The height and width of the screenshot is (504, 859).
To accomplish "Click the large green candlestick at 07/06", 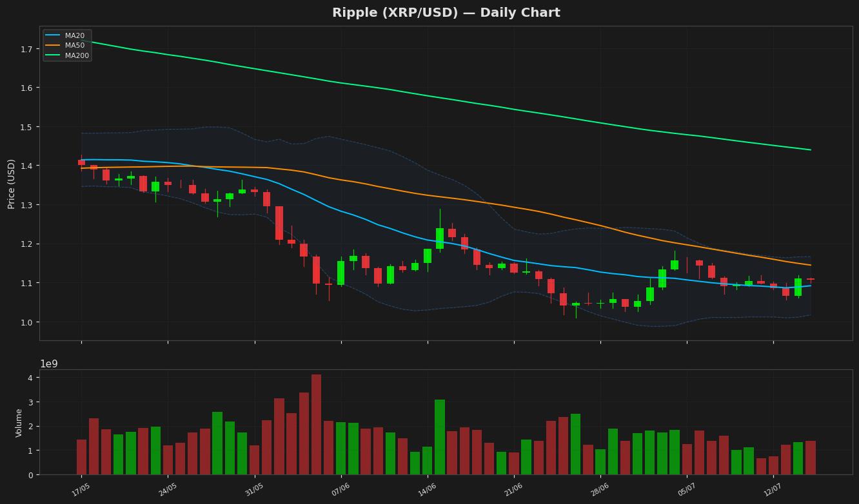I will pyautogui.click(x=341, y=273).
